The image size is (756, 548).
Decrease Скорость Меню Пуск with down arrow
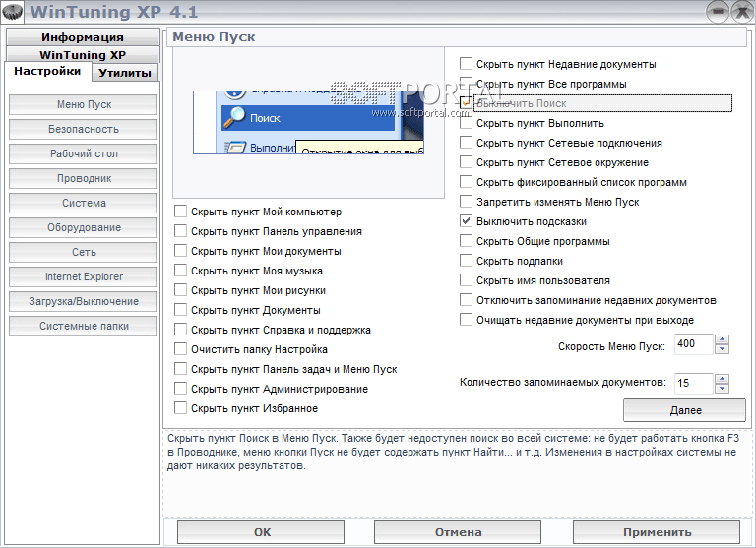point(722,349)
